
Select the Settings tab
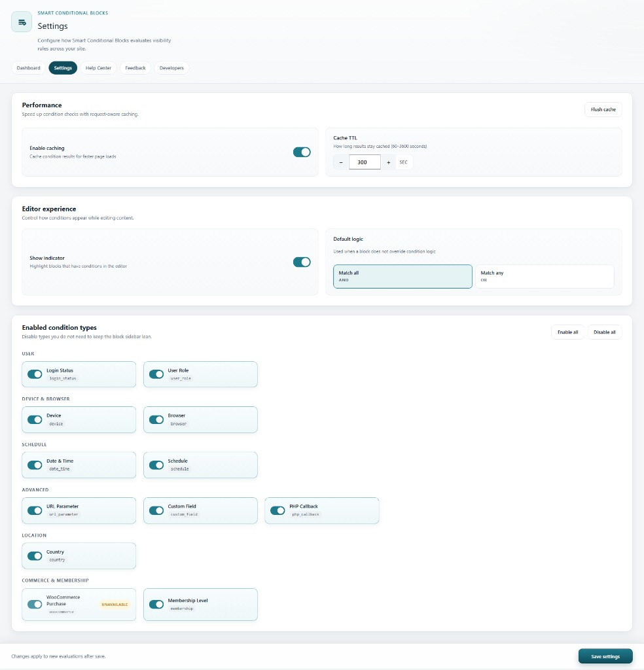coord(63,68)
